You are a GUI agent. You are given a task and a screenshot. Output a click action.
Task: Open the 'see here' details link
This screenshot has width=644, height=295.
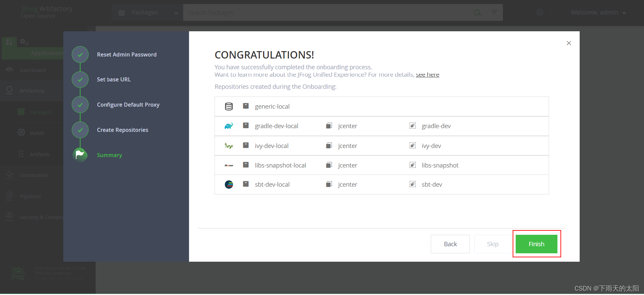coord(427,75)
